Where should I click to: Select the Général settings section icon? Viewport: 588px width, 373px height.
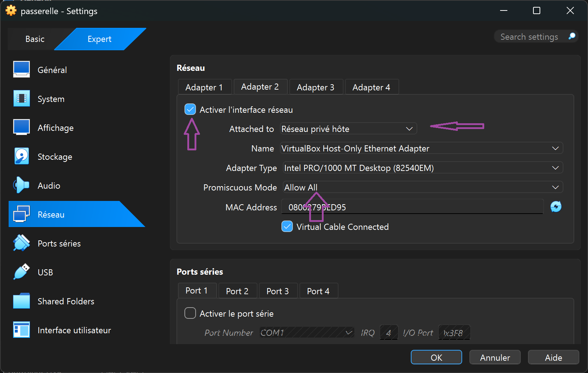click(21, 69)
